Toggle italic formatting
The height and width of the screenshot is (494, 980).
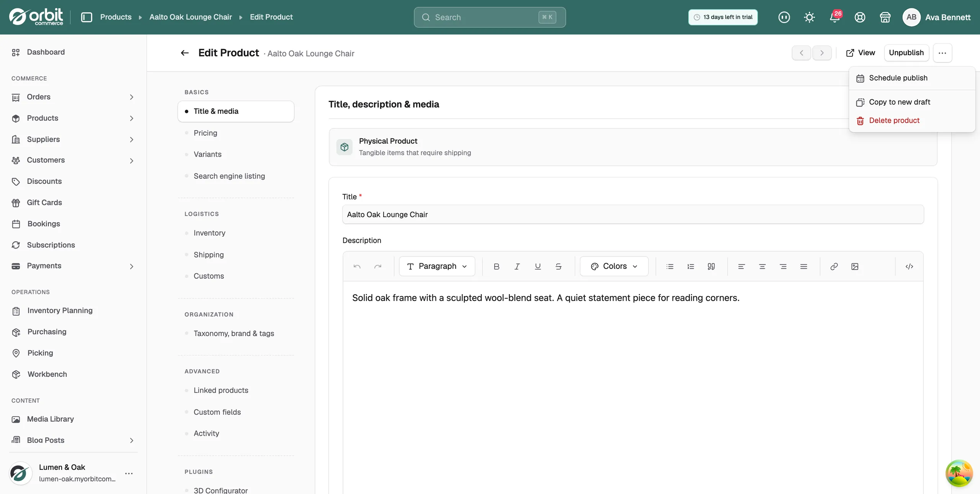coord(517,267)
